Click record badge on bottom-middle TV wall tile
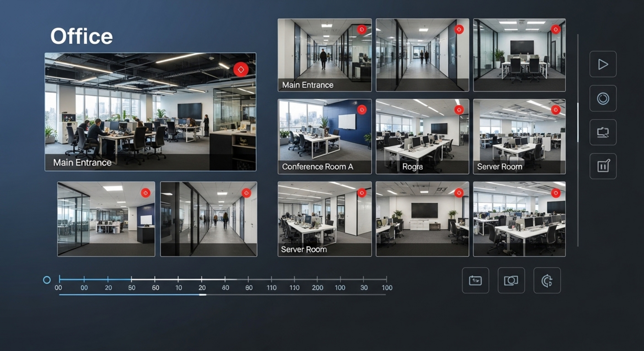The height and width of the screenshot is (351, 644). (459, 193)
